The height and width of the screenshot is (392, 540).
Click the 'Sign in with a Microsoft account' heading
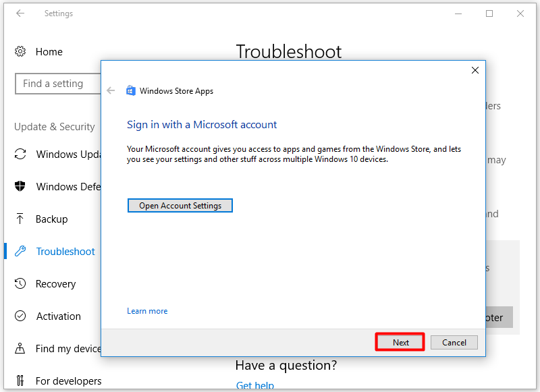201,124
